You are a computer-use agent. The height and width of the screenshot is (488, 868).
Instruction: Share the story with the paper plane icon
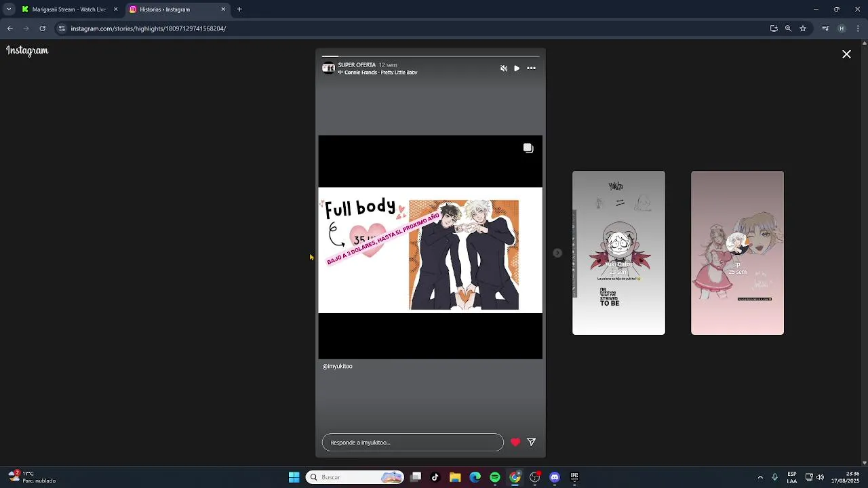click(x=532, y=443)
